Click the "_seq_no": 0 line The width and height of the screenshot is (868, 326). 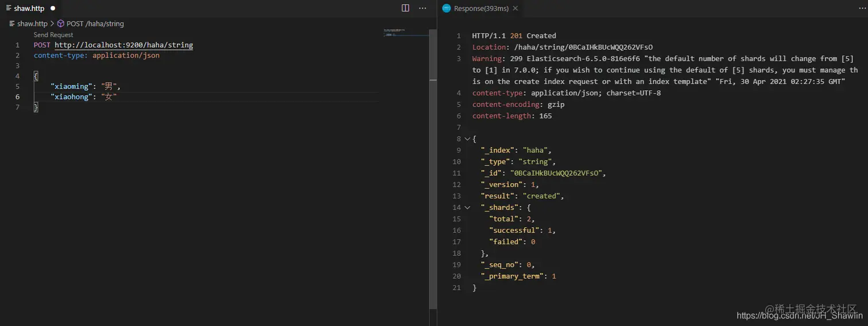pyautogui.click(x=507, y=265)
